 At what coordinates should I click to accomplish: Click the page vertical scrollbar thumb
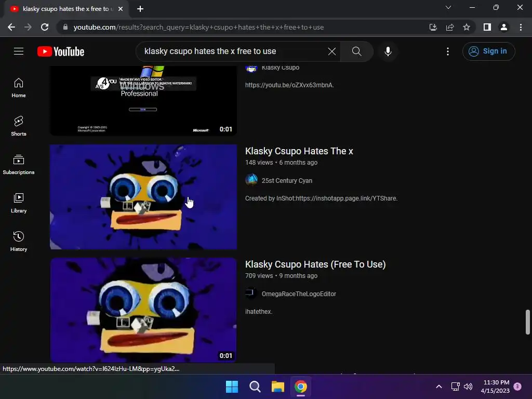pos(528,322)
